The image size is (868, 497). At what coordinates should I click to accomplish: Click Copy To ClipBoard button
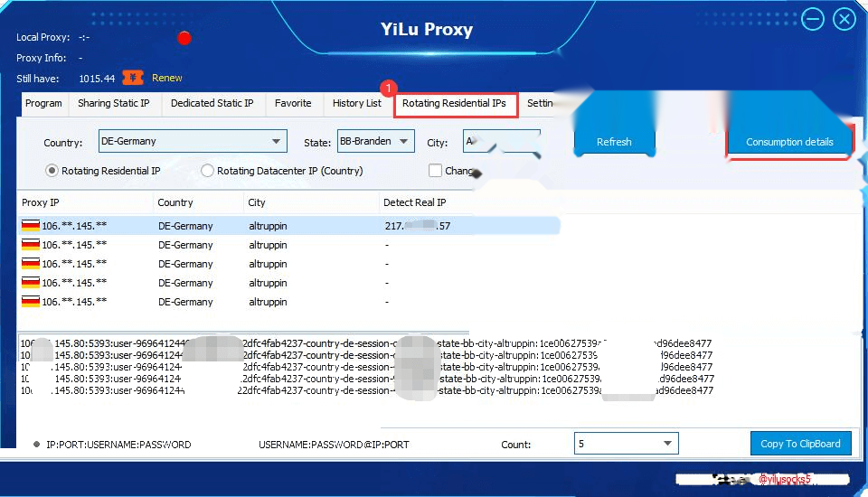800,444
